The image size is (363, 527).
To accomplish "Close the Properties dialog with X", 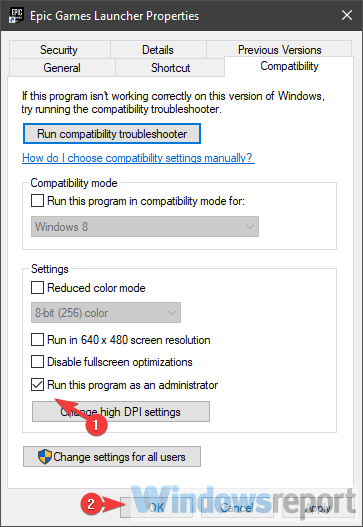I will coord(347,15).
